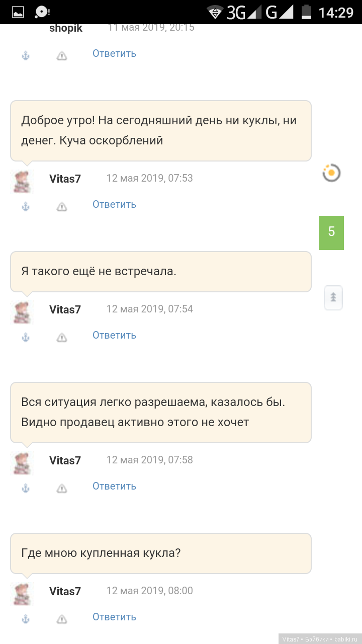Click anchor permalink icon under 07:54 comment
Image resolution: width=362 pixels, height=644 pixels.
coord(26,337)
